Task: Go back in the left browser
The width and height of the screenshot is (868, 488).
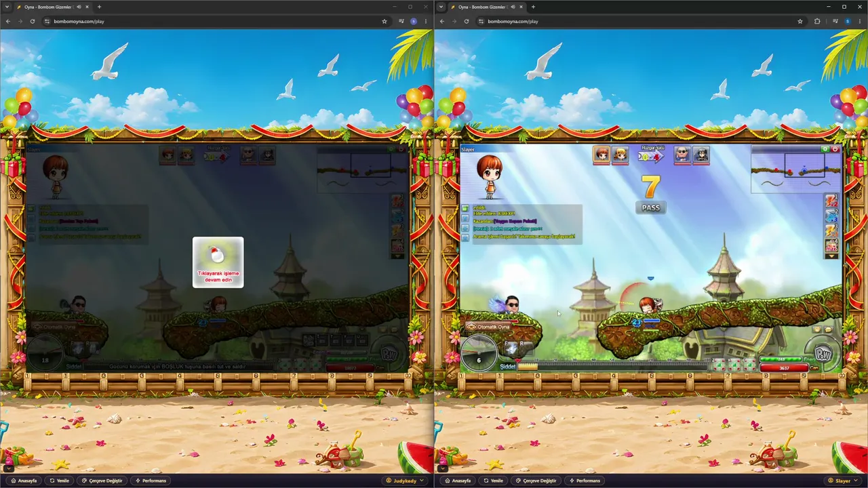Action: coord(7,21)
